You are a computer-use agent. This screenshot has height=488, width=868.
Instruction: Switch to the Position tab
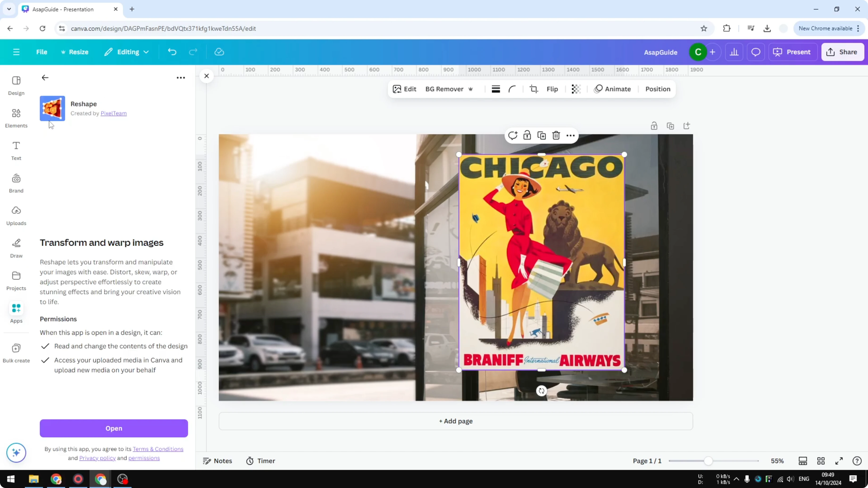point(657,89)
